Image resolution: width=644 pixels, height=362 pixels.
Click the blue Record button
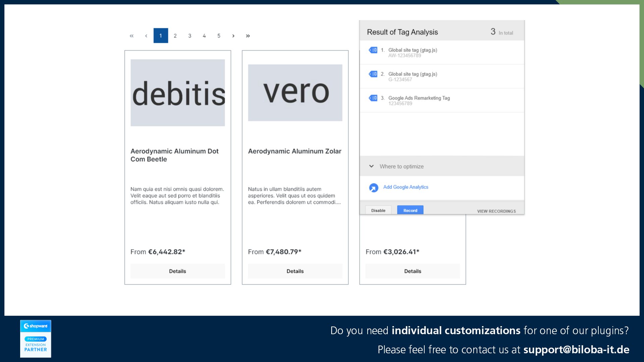click(x=410, y=210)
